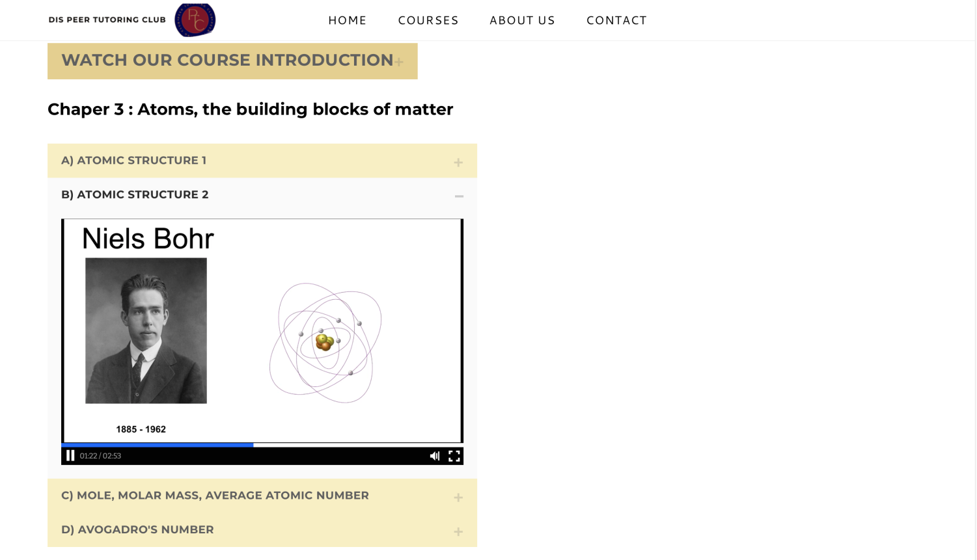Screen dimensions: 977x560
Task: Open the HOME menu item
Action: (x=348, y=20)
